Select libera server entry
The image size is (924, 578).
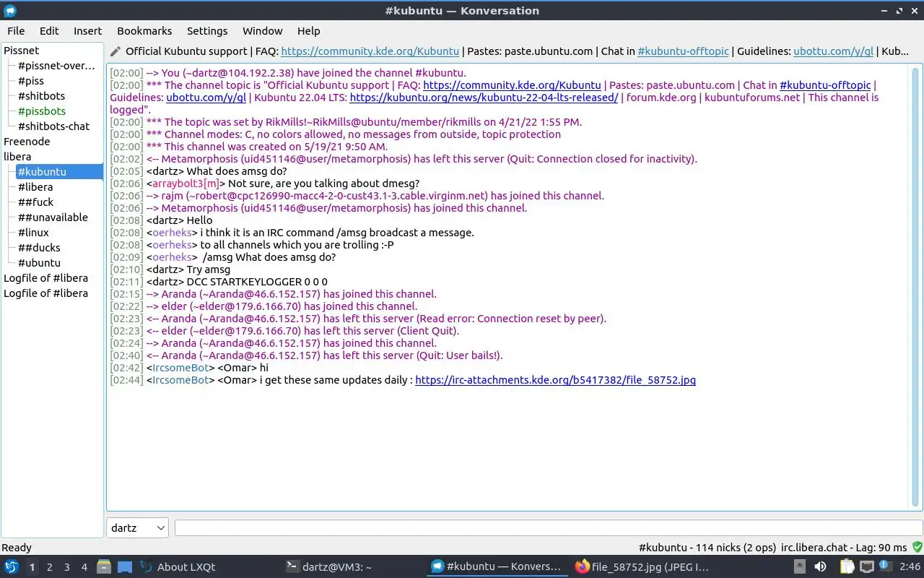coord(17,157)
